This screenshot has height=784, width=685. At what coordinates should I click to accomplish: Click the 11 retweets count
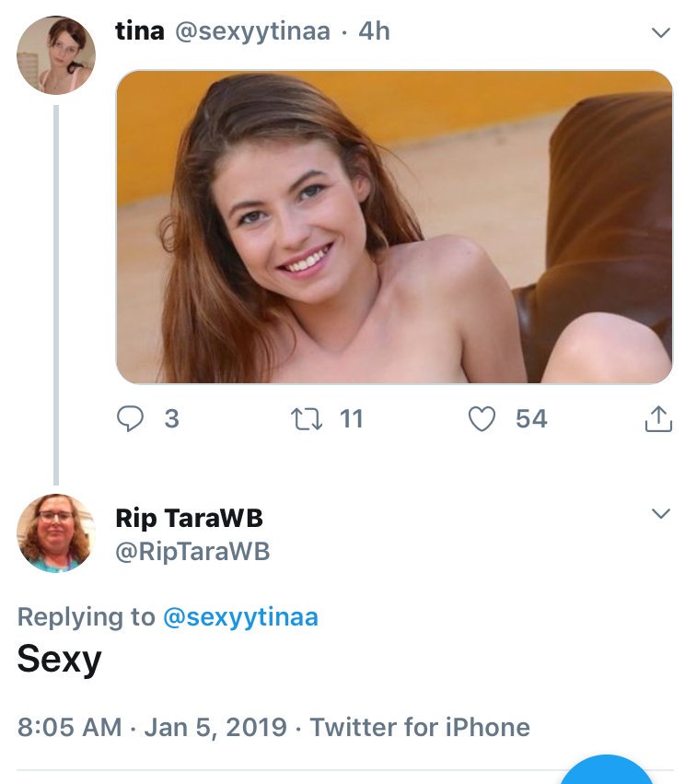click(351, 418)
